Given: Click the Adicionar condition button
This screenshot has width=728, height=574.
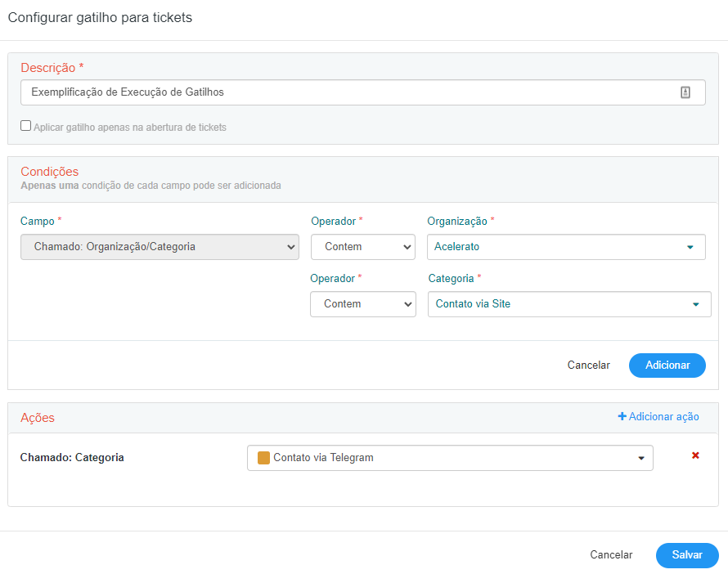Looking at the screenshot, I should click(667, 365).
